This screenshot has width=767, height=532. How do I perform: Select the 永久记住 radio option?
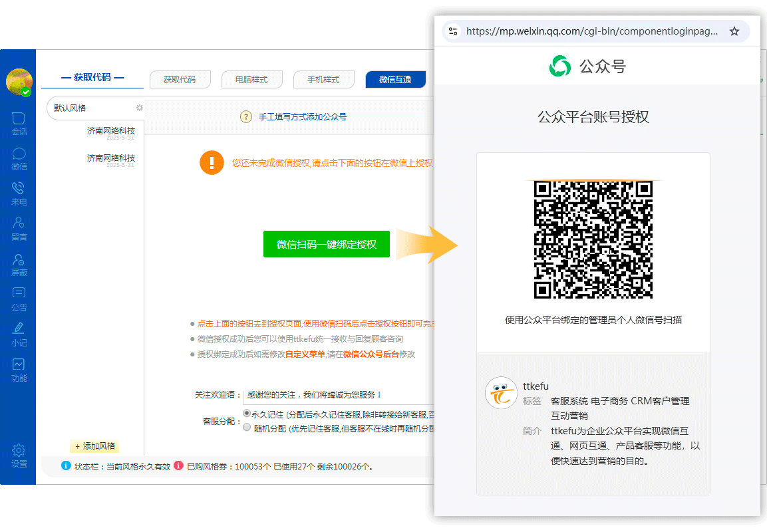coord(247,414)
